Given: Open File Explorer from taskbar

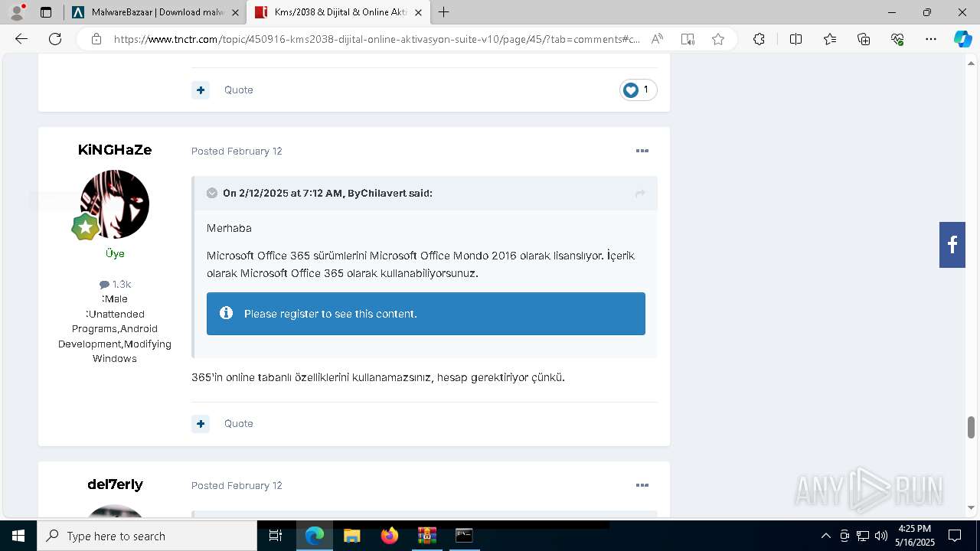Looking at the screenshot, I should (351, 536).
